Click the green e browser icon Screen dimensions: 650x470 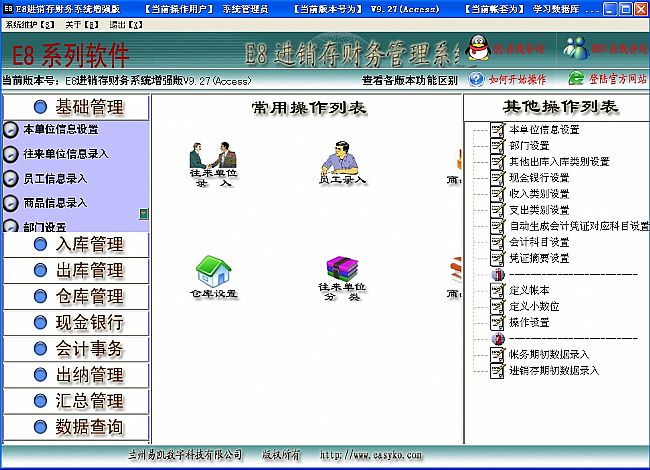[x=576, y=78]
